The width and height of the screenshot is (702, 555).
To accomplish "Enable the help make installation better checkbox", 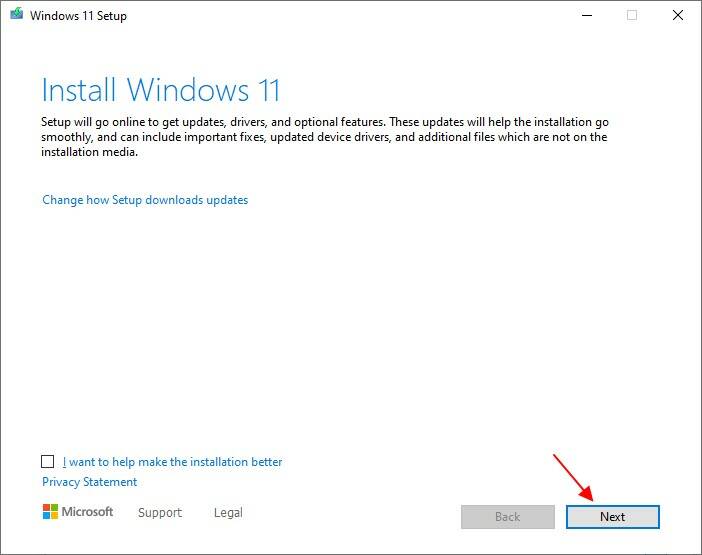I will point(47,461).
